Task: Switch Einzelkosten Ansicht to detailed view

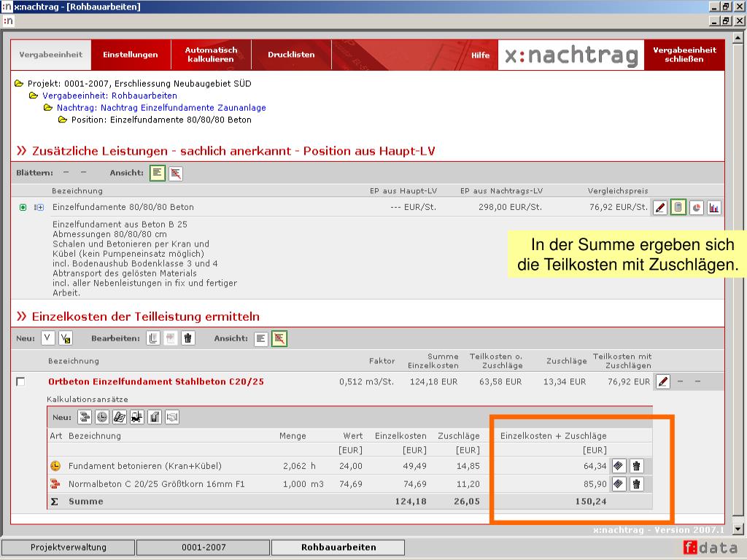Action: [x=261, y=338]
